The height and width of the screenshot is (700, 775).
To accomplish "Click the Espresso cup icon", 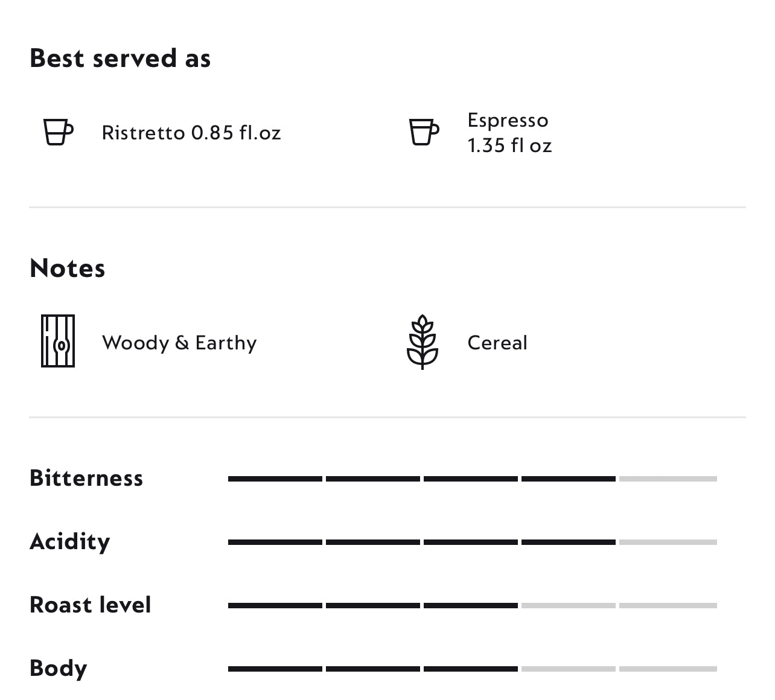I will tap(424, 132).
